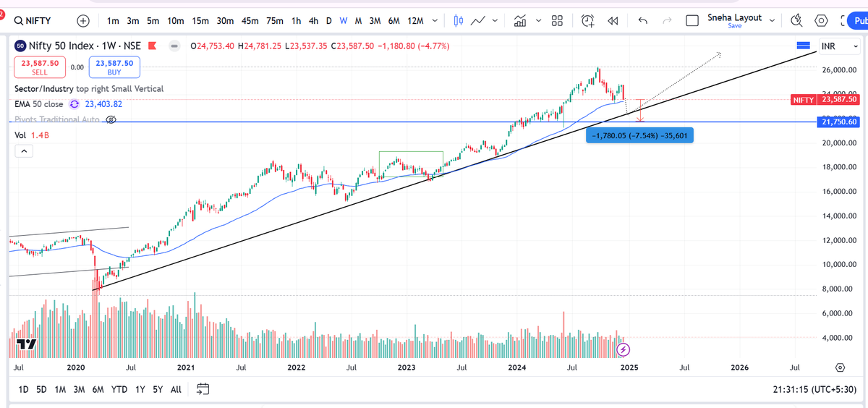This screenshot has height=408, width=868.
Task: Open the indicators favorites dropdown chevron
Action: coord(538,21)
